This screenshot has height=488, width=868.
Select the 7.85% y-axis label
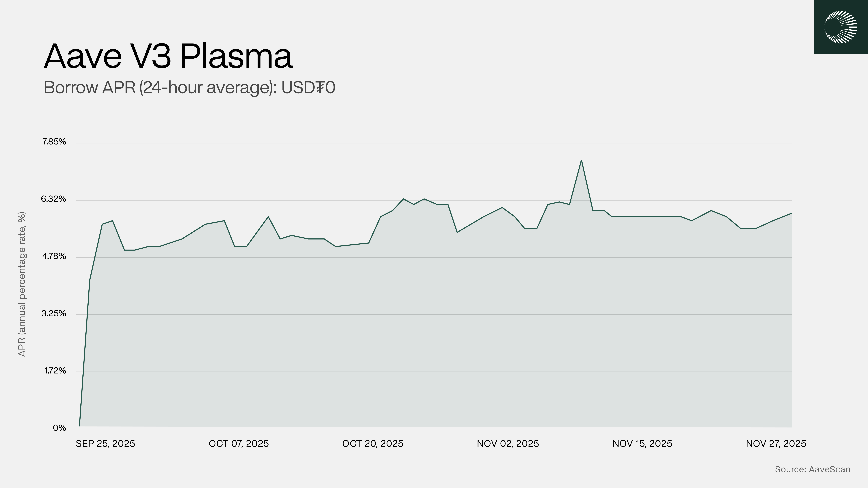click(x=54, y=142)
